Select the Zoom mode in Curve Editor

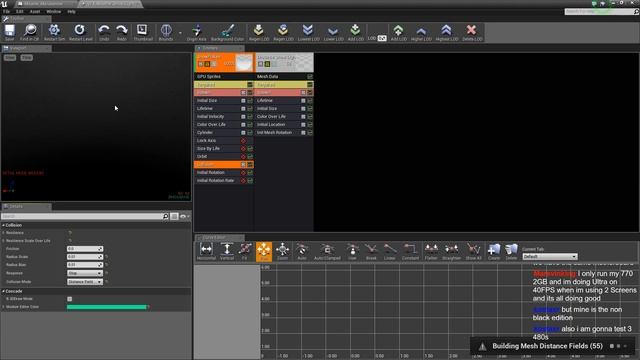(282, 251)
